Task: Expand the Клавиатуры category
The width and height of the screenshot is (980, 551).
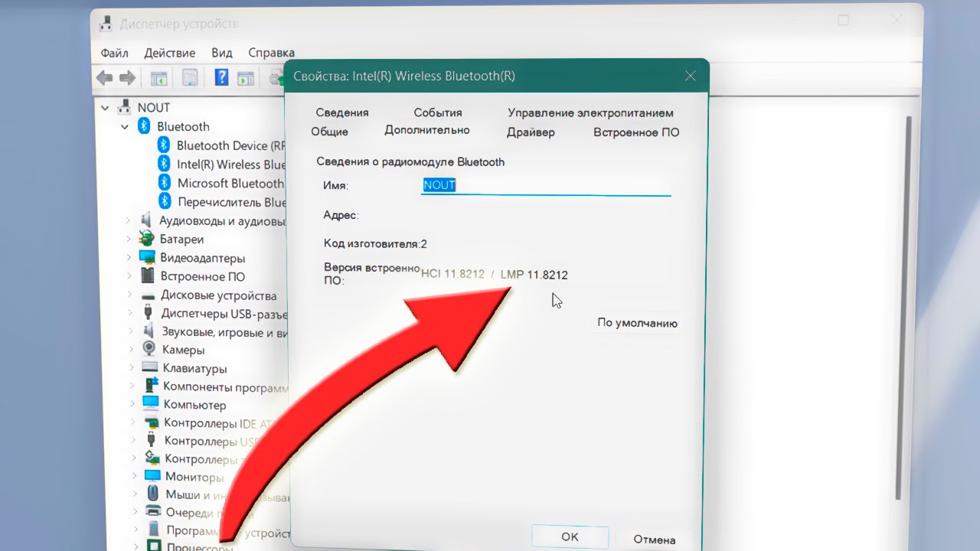Action: (x=132, y=368)
